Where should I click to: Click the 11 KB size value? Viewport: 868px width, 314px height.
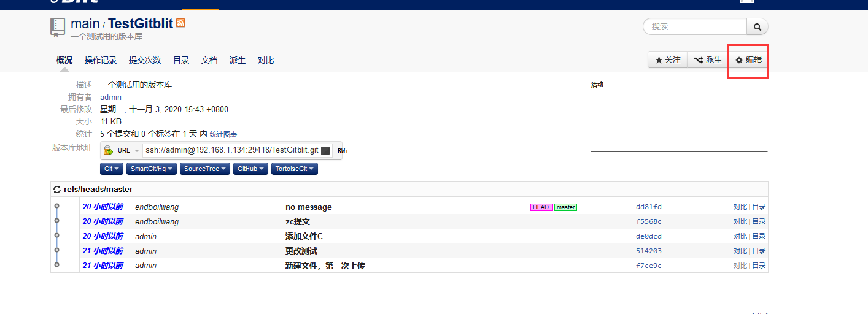111,121
